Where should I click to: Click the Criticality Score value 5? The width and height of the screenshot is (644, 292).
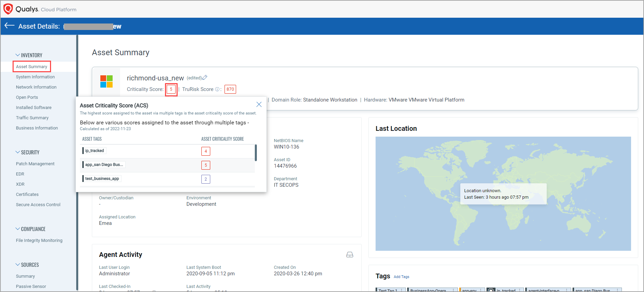tap(171, 89)
